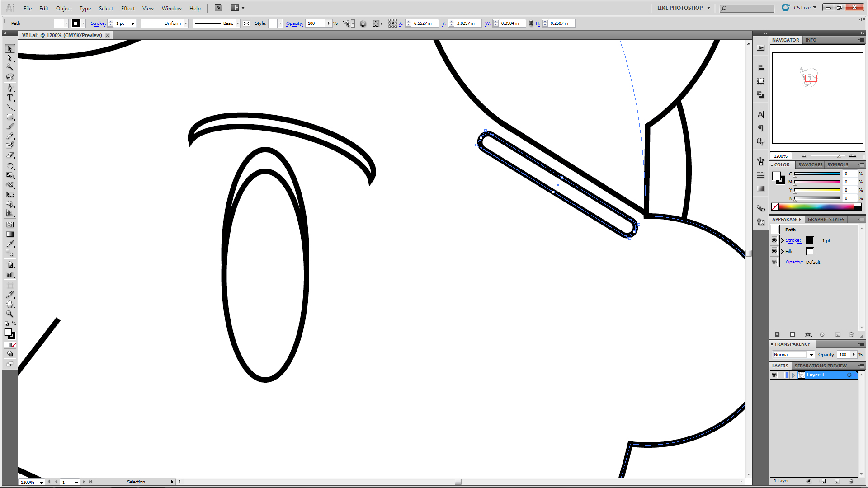Open the Adobe Bridge button

218,8
